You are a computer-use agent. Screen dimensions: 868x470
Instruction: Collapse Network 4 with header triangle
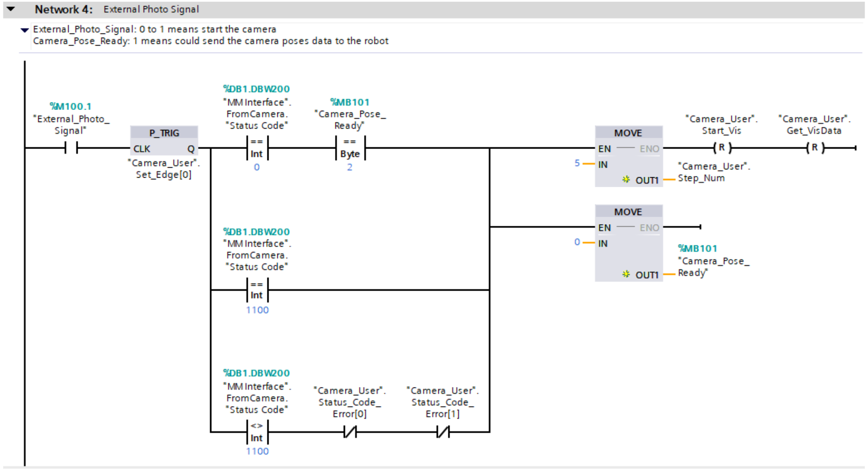tap(11, 9)
